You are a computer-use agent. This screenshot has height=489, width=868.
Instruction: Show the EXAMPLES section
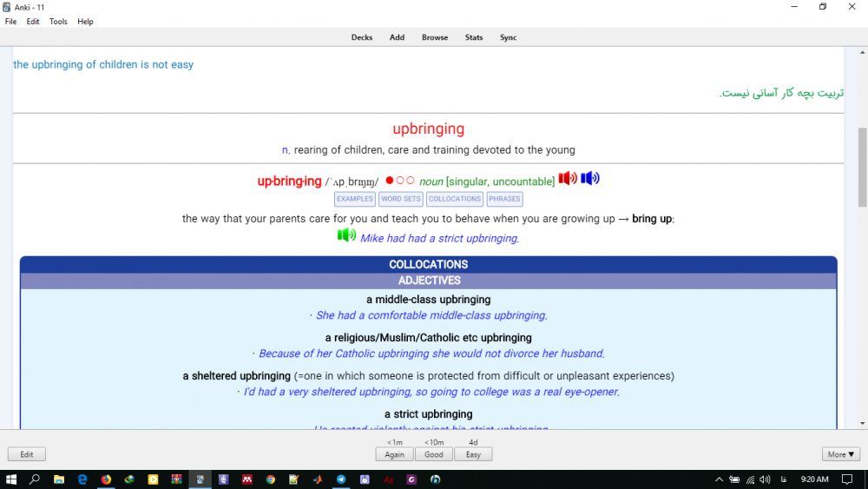point(355,199)
